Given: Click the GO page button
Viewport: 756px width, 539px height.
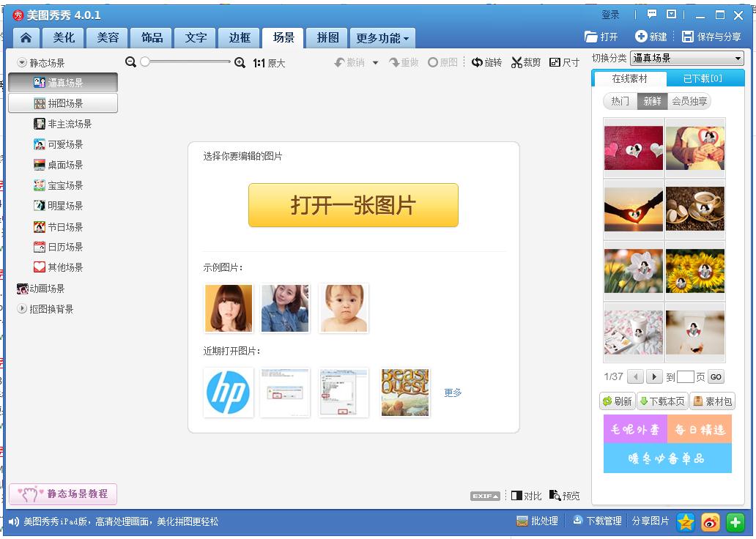Looking at the screenshot, I should (x=716, y=377).
